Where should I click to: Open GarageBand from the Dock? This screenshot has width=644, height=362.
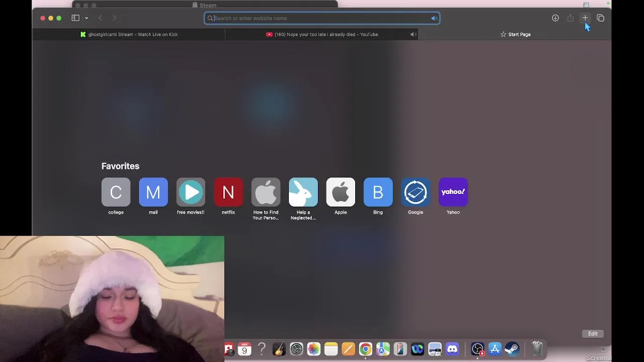(x=279, y=348)
